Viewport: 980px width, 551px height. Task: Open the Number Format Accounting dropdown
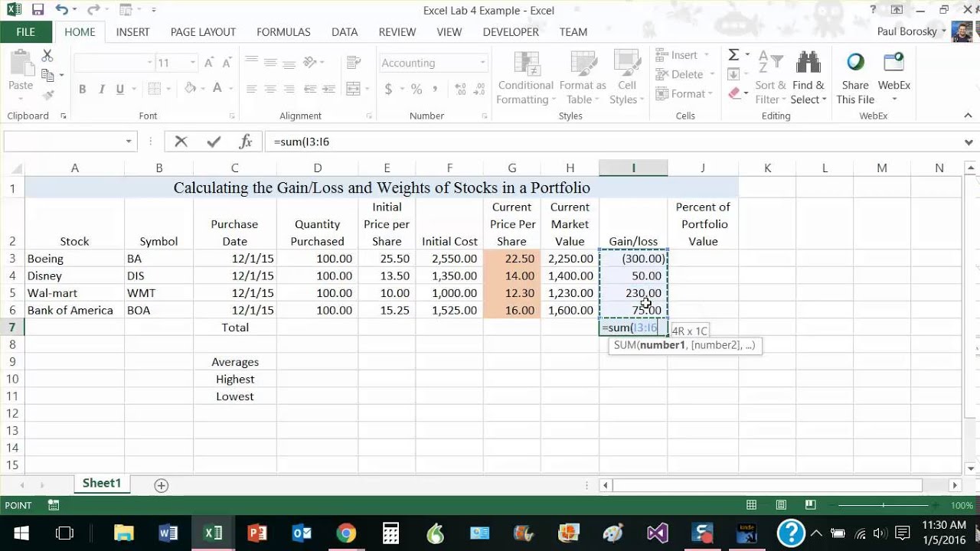[x=482, y=63]
